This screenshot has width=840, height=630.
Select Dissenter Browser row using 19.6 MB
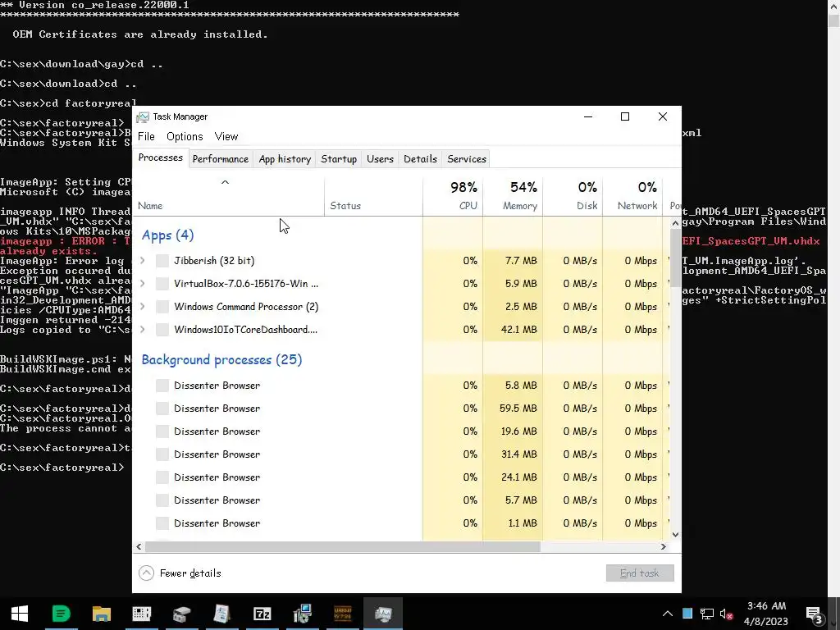(400, 431)
